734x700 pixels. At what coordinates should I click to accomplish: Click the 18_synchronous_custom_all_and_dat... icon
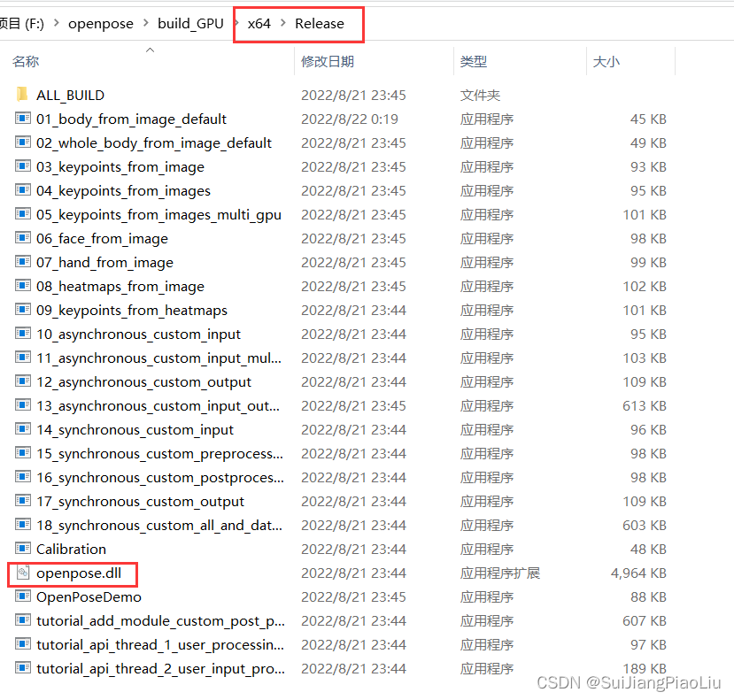(23, 524)
